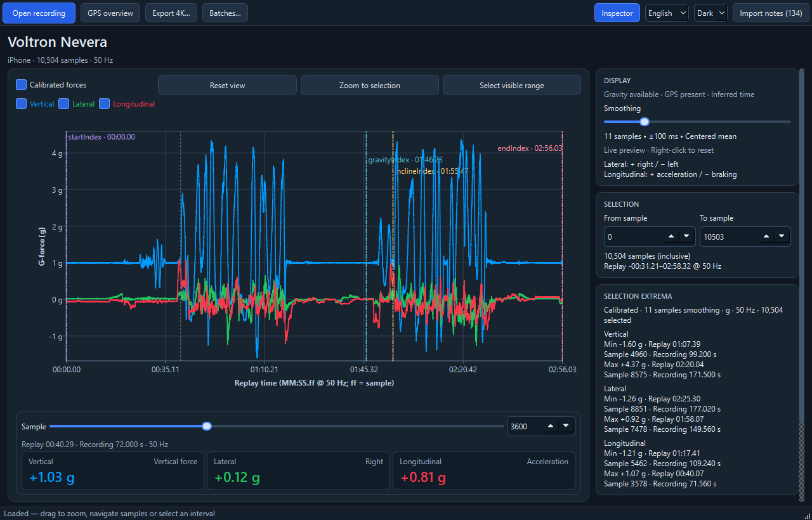Image resolution: width=812 pixels, height=520 pixels.
Task: Click the 'Live preview · Right-click to reset' text
Action: click(658, 150)
